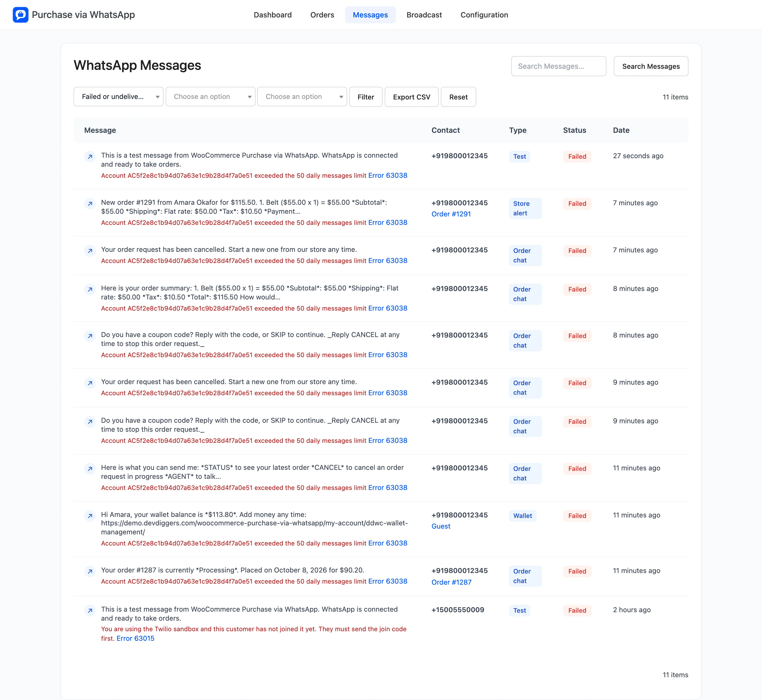Click arrow icon on cancelled message from 9 minutes ago
The image size is (762, 700).
point(90,383)
